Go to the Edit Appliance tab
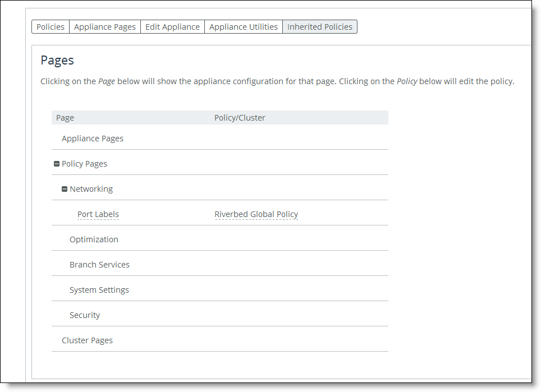This screenshot has width=541, height=392. pos(172,27)
